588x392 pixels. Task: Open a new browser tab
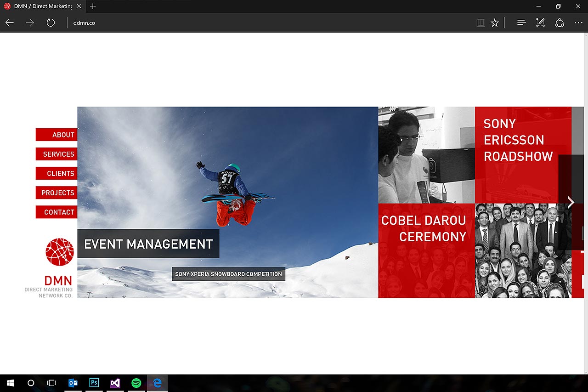tap(93, 6)
